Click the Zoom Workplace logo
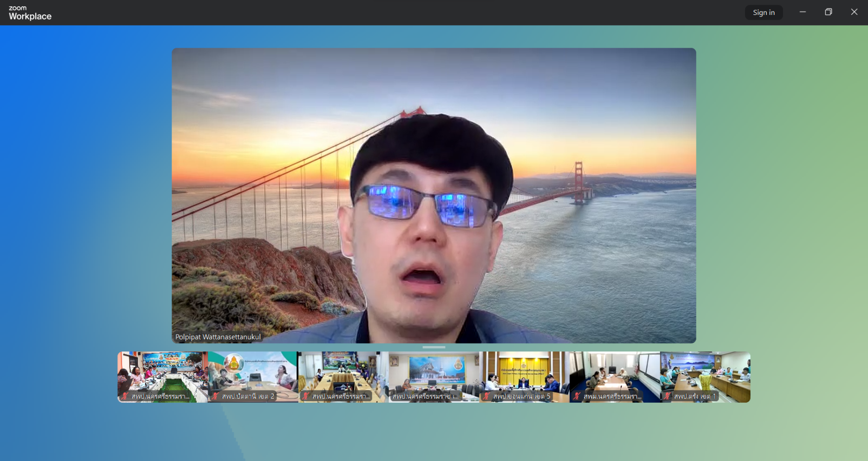 pos(30,13)
